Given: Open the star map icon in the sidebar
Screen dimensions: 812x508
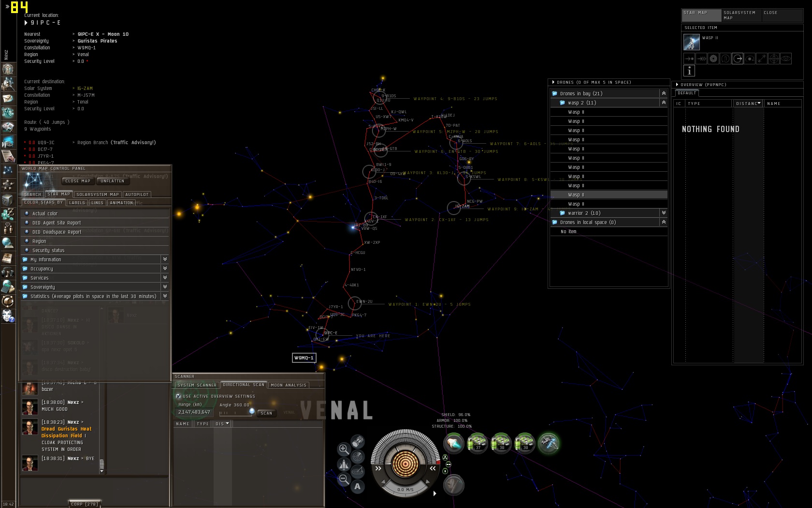Looking at the screenshot, I should pos(8,170).
